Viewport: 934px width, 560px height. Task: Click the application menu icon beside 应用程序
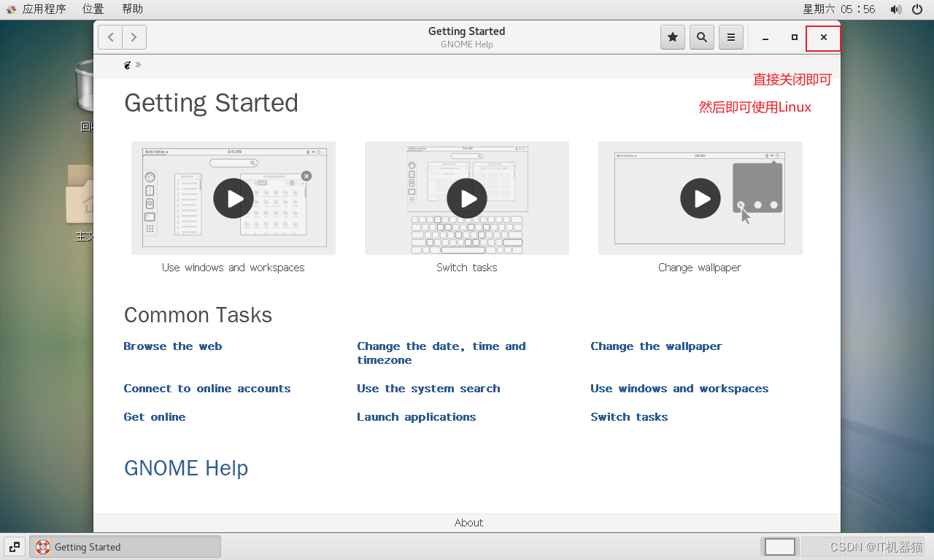click(x=11, y=9)
